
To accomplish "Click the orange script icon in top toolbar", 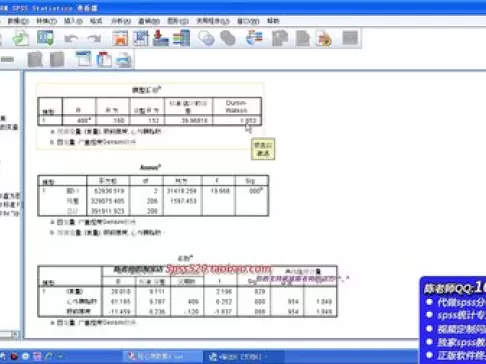I will click(324, 38).
